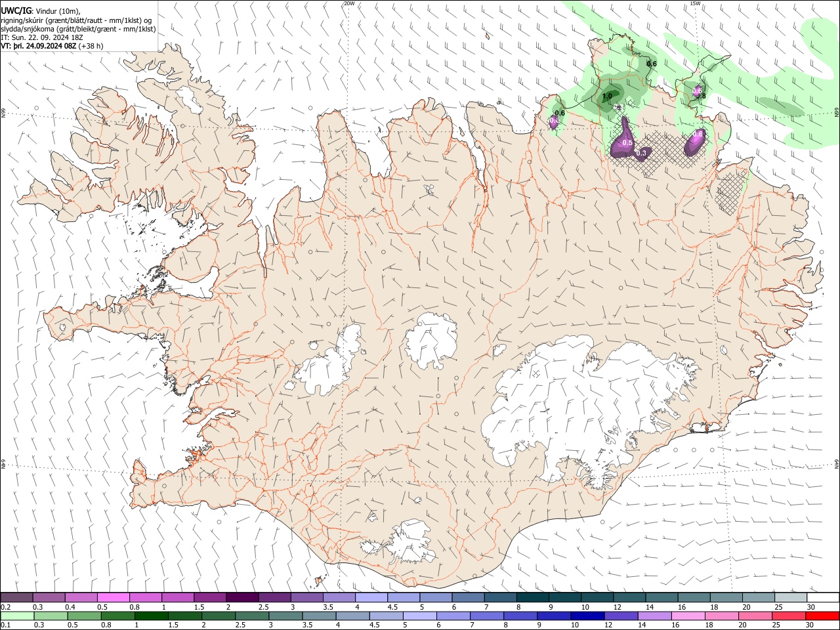This screenshot has height=630, width=840.
Task: Pick the bright red swatch after 30
Action: point(822,616)
